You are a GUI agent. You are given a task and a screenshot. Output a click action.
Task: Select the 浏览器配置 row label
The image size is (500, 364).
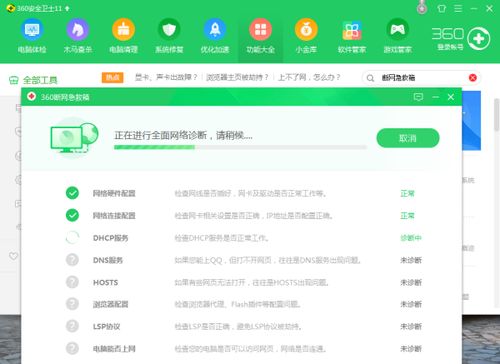click(110, 304)
